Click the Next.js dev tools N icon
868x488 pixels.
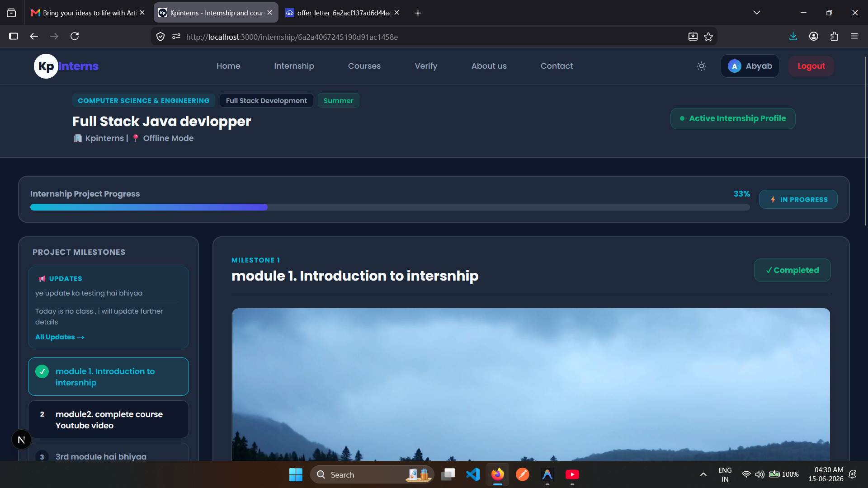tap(21, 440)
